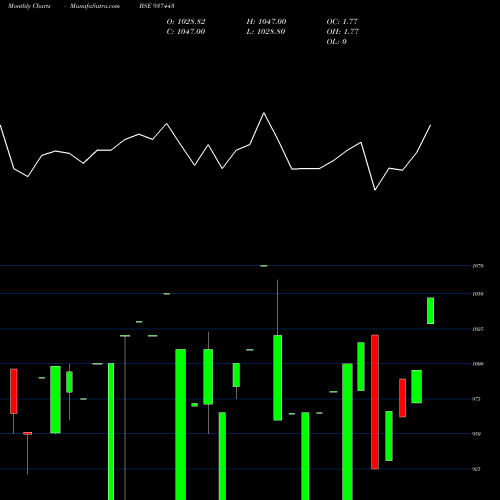Viewport: 500px width, 500px height.
Task: Click the 1025 price axis label
Action: click(x=478, y=329)
